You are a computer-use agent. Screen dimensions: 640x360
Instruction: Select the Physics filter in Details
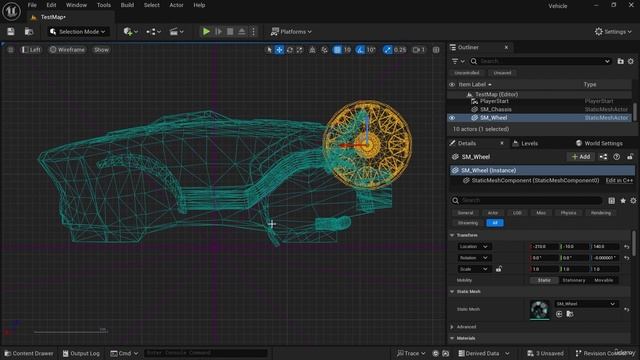(x=569, y=213)
